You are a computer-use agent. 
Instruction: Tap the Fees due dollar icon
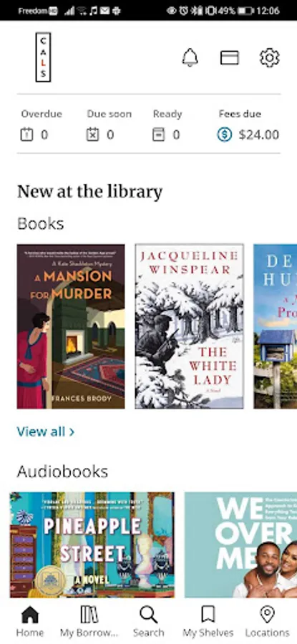224,135
